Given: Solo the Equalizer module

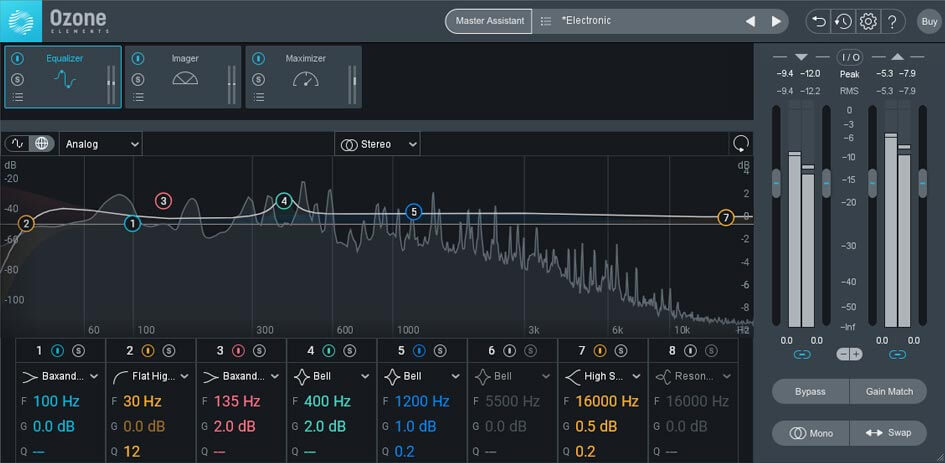Looking at the screenshot, I should click(18, 79).
